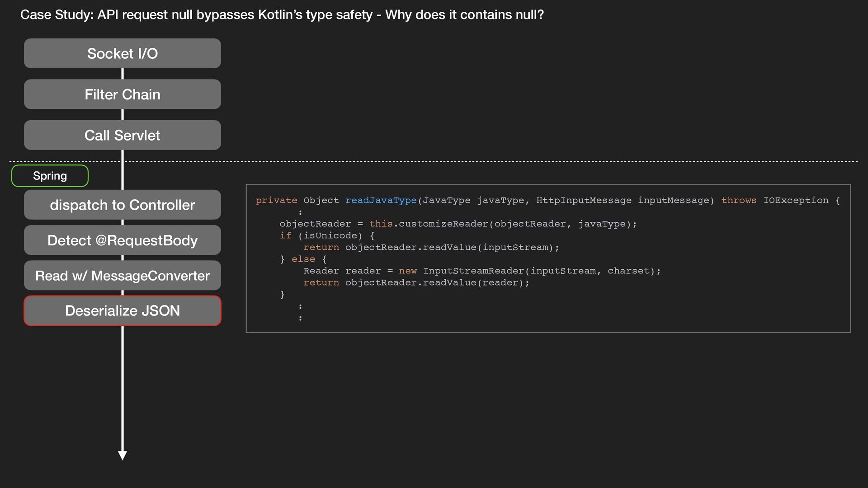Select dispatch to Controller step
This screenshot has height=488, width=868.
122,205
